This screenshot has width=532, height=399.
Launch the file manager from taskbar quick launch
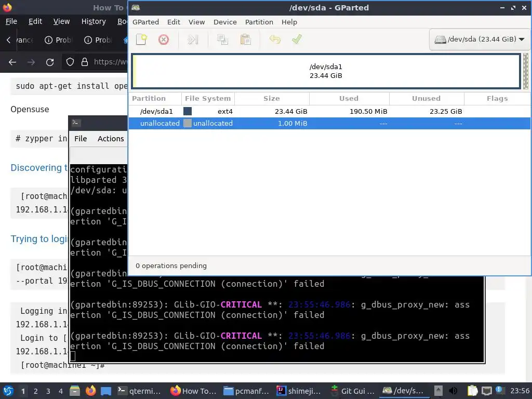pyautogui.click(x=75, y=391)
